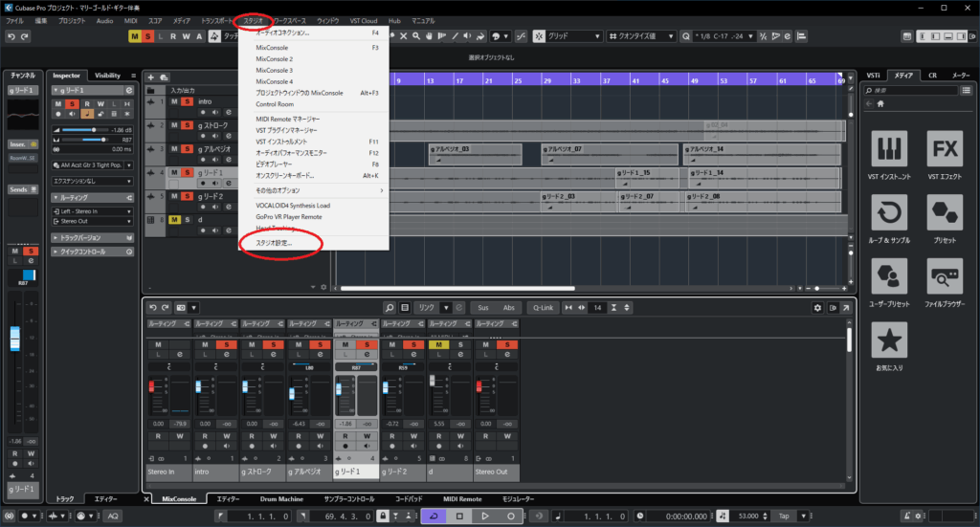Click the Q-Link button in MixConsole
Image resolution: width=980 pixels, height=527 pixels.
coord(541,308)
